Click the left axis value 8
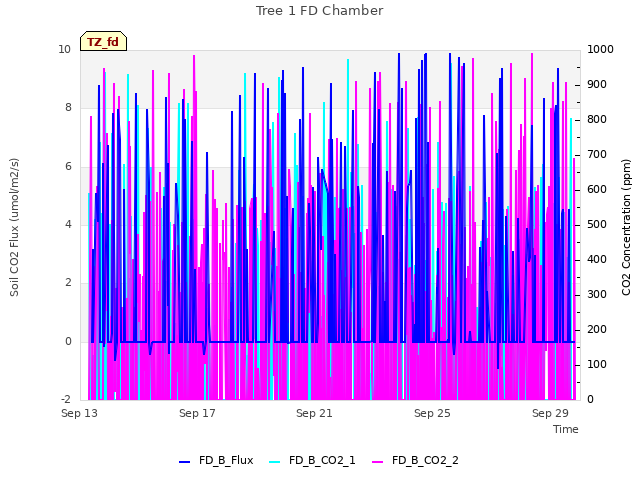This screenshot has height=480, width=640. coord(68,107)
